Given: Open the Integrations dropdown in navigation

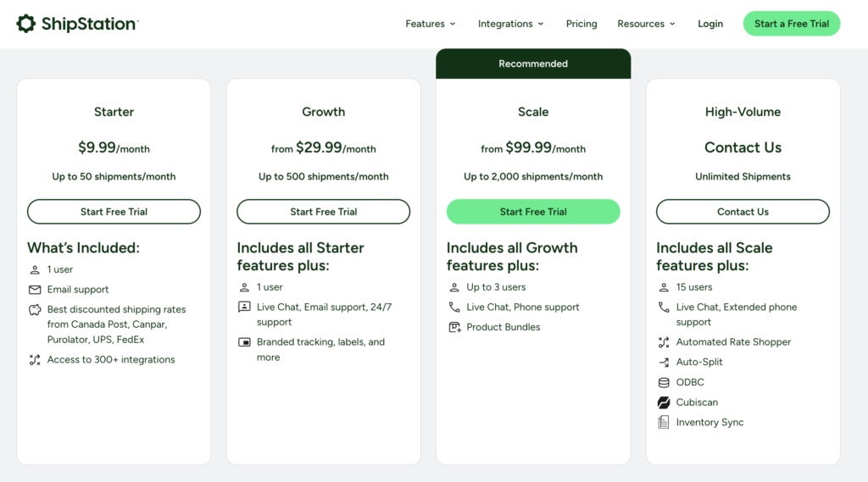Looking at the screenshot, I should [x=510, y=24].
